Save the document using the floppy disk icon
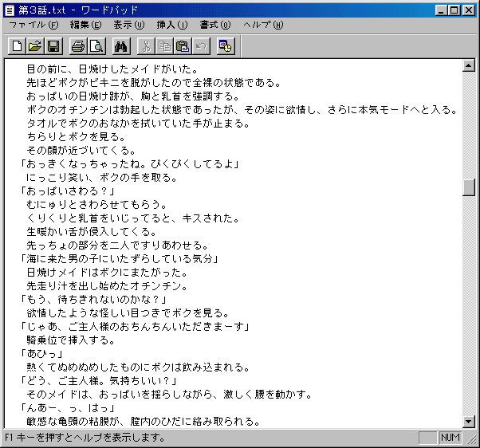Image resolution: width=480 pixels, height=448 pixels. tap(53, 46)
